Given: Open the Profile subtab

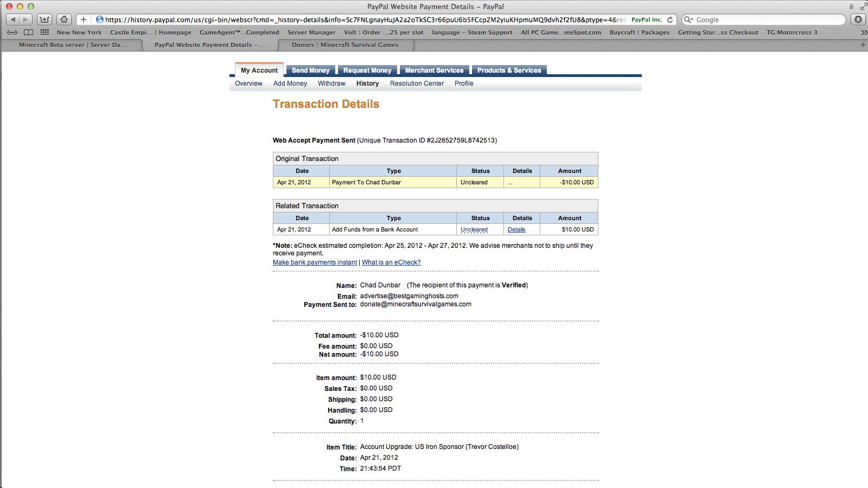Looking at the screenshot, I should tap(464, 84).
